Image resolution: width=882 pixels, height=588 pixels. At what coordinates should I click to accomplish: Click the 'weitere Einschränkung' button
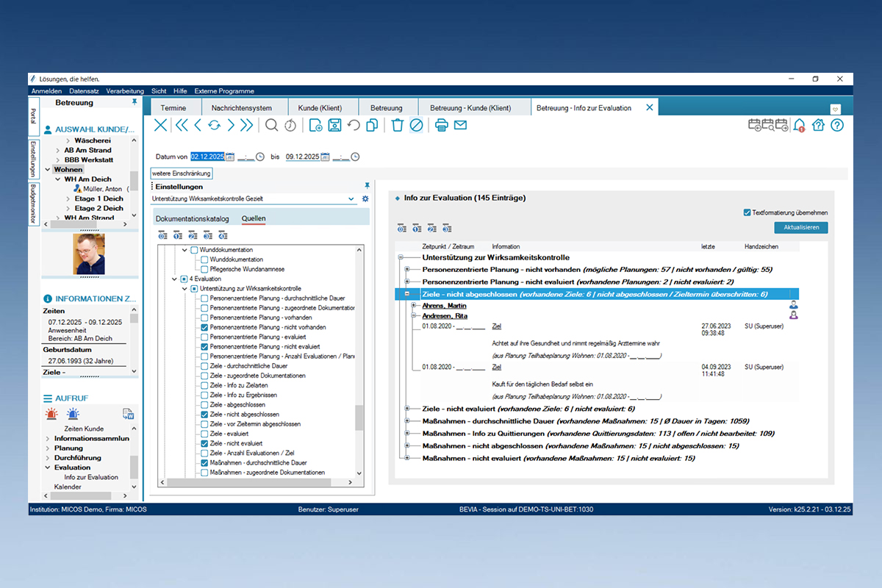(x=182, y=173)
